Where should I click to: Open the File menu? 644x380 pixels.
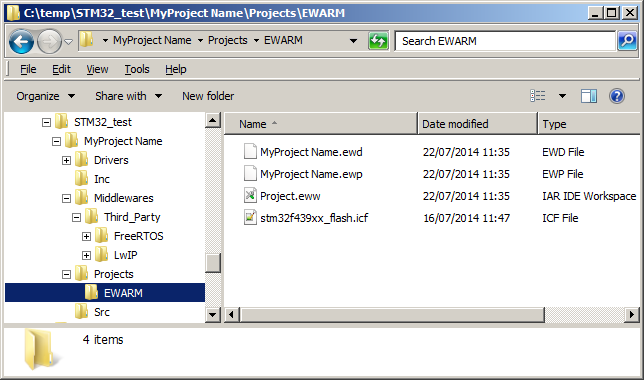[28, 69]
